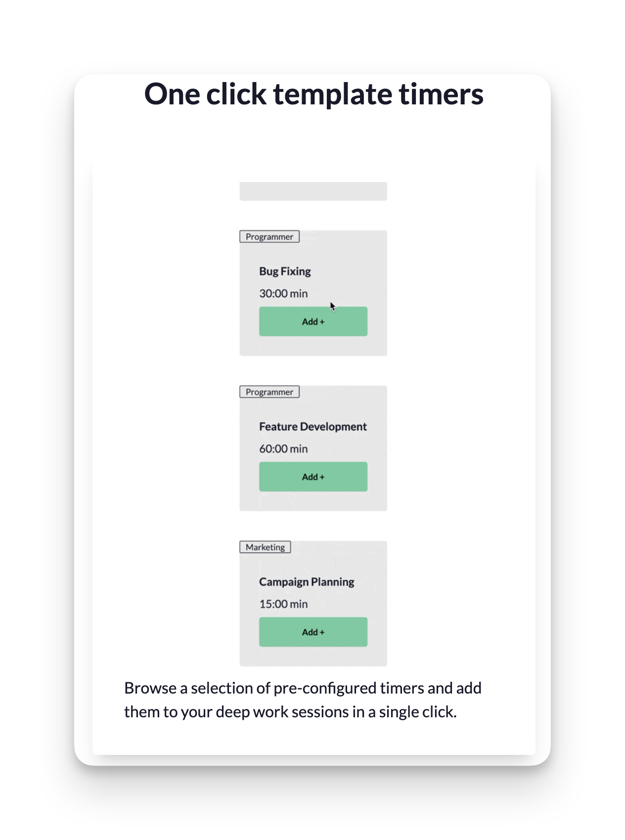
Task: Click the Feature Development title
Action: 313,427
